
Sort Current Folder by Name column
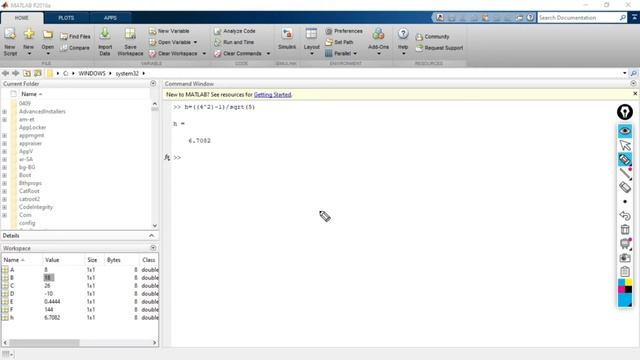point(31,94)
